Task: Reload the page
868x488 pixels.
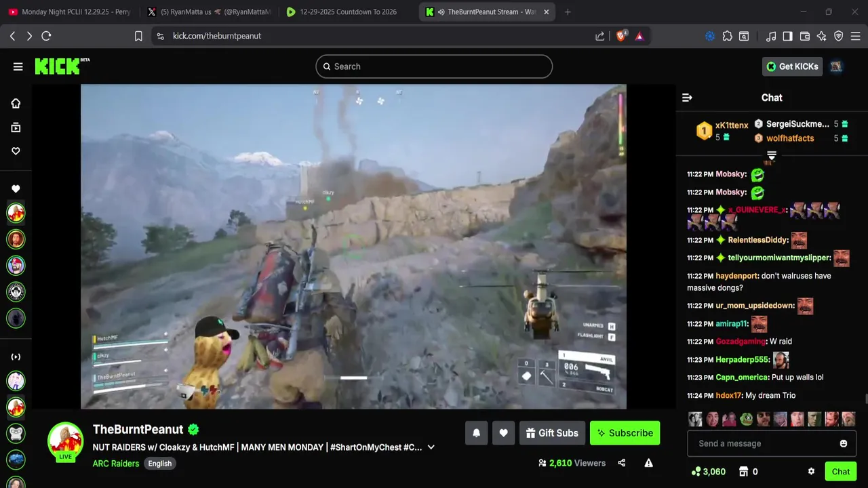Action: [x=46, y=36]
